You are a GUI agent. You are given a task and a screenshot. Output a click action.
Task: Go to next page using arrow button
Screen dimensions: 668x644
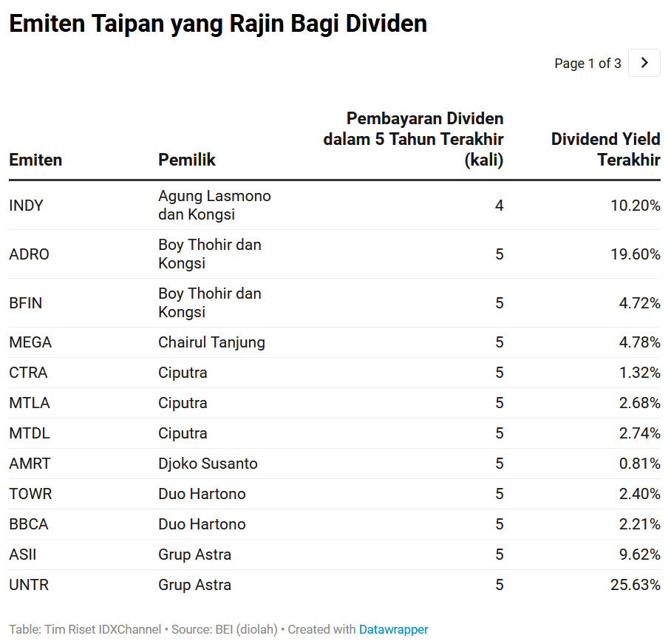(644, 63)
